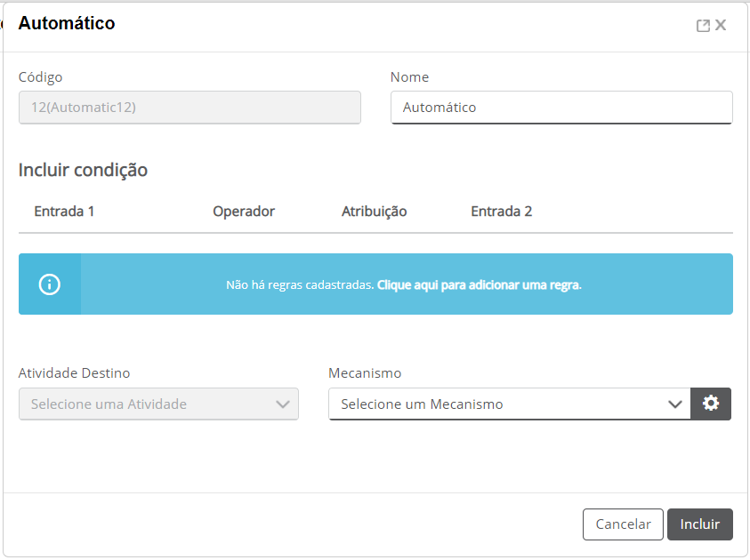Close the Automático dialog with X
The image size is (750, 560).
click(x=721, y=25)
